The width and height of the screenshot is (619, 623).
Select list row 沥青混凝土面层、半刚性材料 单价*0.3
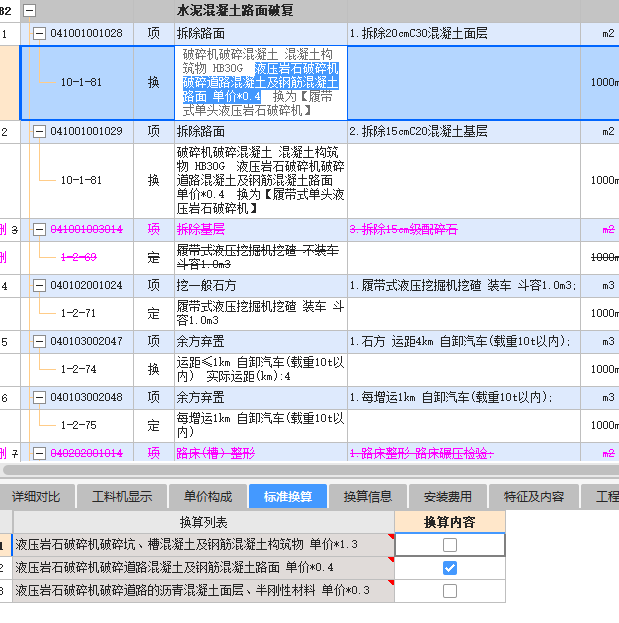point(204,591)
